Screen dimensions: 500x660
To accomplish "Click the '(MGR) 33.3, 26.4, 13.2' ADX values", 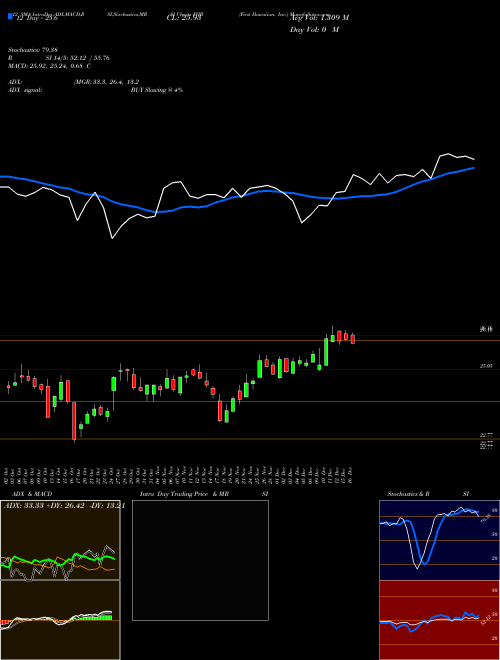I will click(x=106, y=82).
